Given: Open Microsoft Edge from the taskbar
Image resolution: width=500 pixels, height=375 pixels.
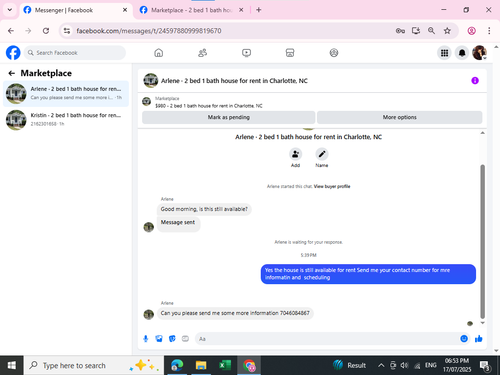Looking at the screenshot, I should [x=177, y=365].
